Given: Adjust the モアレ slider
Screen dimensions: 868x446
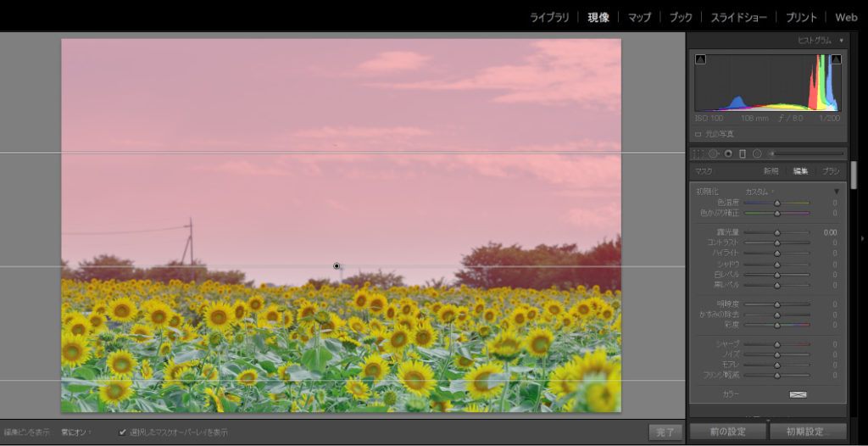Looking at the screenshot, I should click(777, 365).
